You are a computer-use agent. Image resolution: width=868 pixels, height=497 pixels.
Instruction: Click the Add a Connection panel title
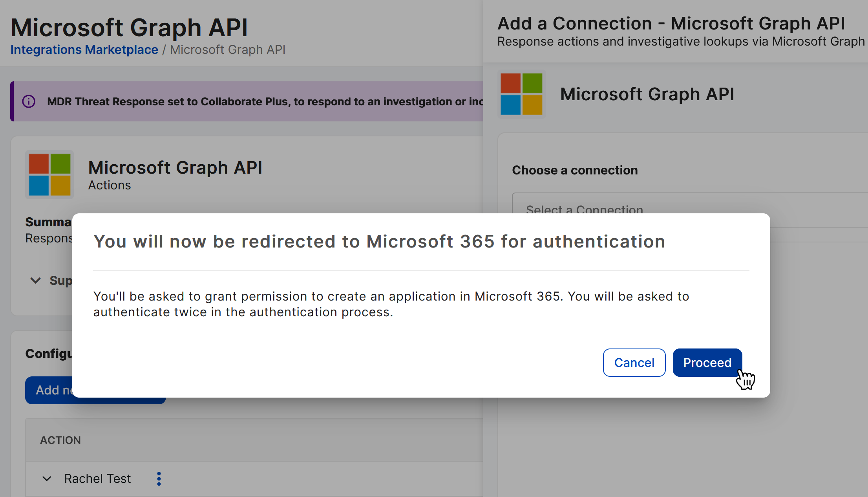pyautogui.click(x=671, y=24)
